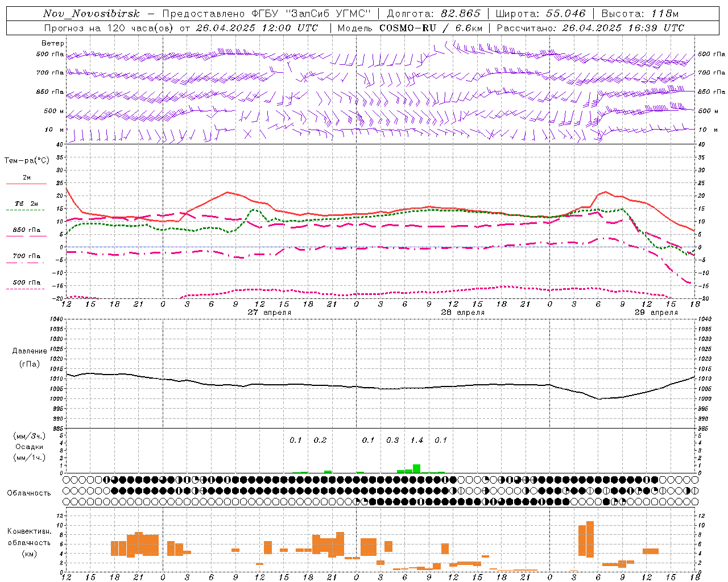
Task: Click the dashed 850 гПа temperature legend entry
Action: (27, 230)
